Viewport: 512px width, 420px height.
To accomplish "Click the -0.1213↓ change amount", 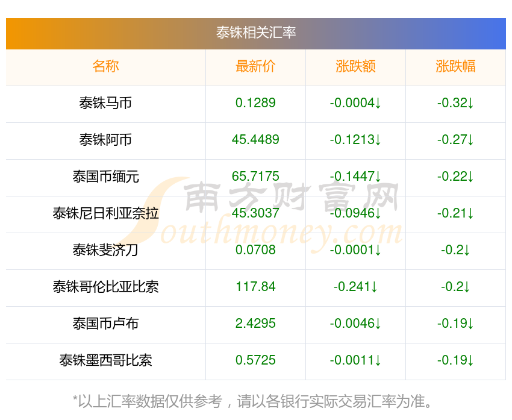I will point(355,140).
